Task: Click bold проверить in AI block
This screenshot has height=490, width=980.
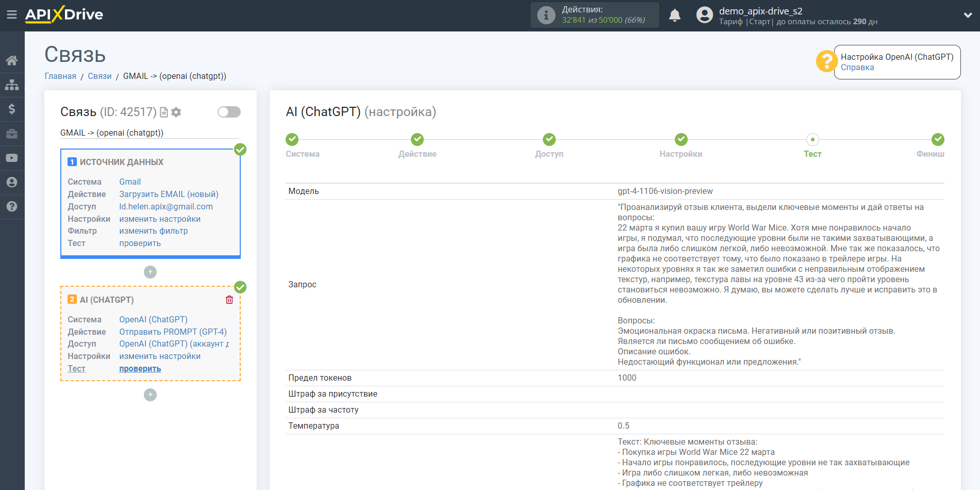Action: (x=140, y=369)
